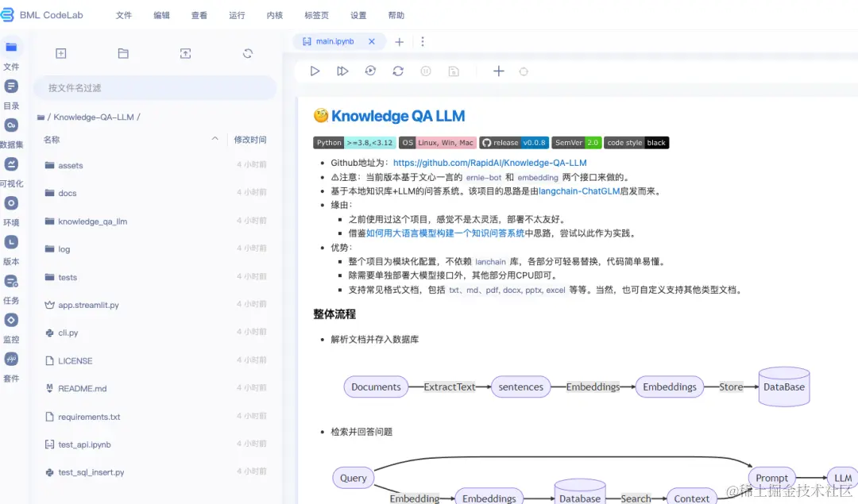Image resolution: width=858 pixels, height=504 pixels.
Task: Open the 标签页 menu
Action: coord(316,15)
